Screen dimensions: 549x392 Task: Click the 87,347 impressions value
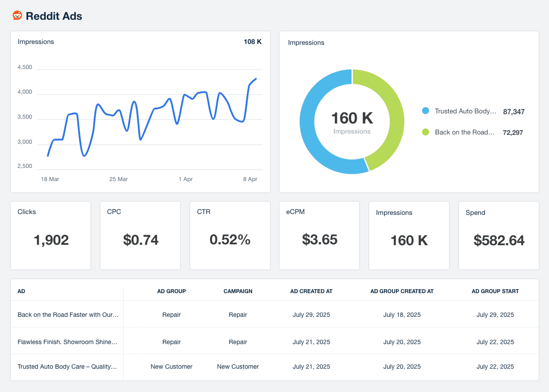514,112
